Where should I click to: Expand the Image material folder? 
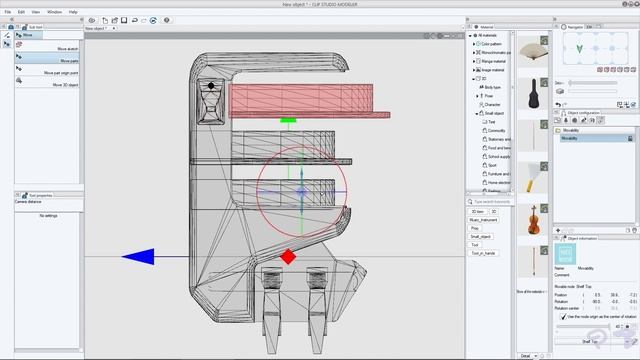pyautogui.click(x=474, y=70)
